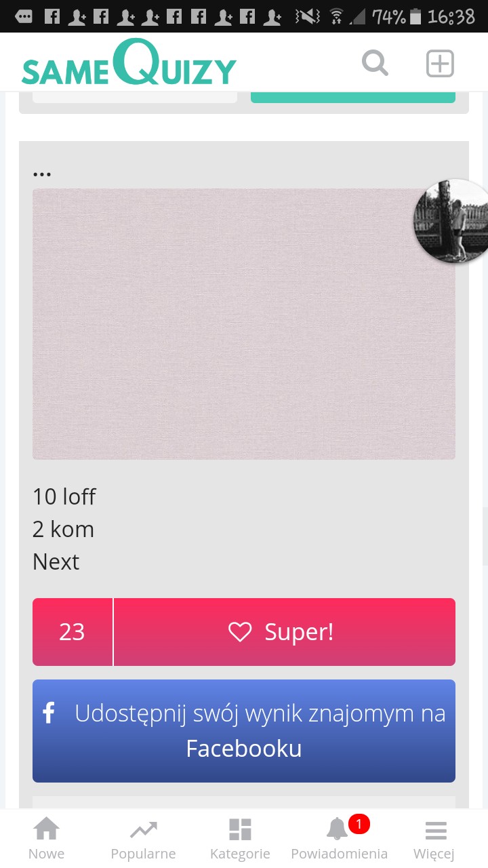Screen dimensions: 488x868
Task: Click the Super! like button
Action: 285,632
